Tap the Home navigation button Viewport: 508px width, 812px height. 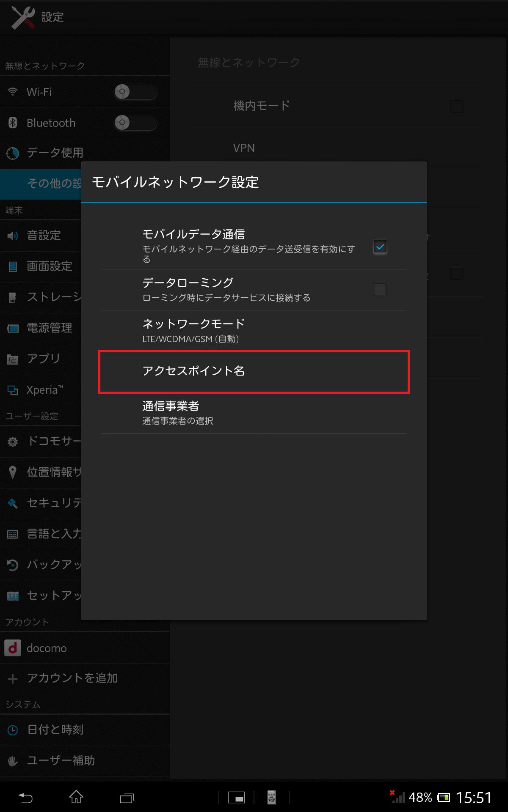click(76, 797)
